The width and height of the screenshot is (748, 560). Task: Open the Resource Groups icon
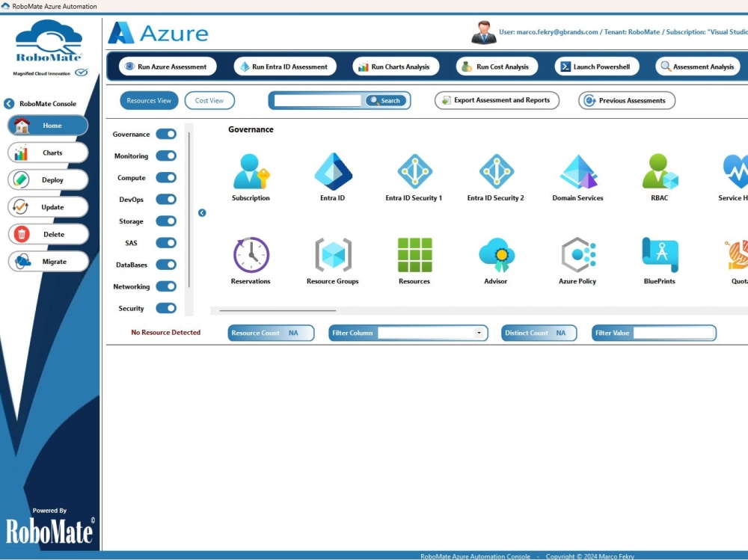click(333, 255)
